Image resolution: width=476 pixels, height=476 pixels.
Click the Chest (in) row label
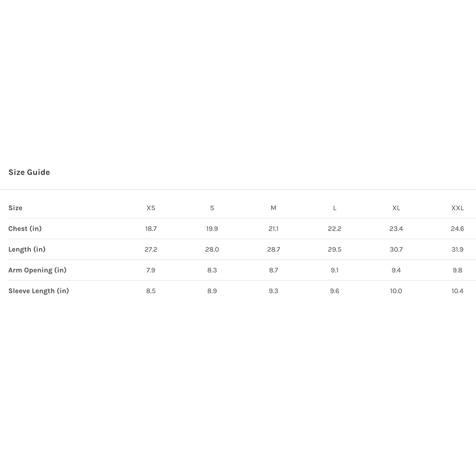tap(25, 229)
